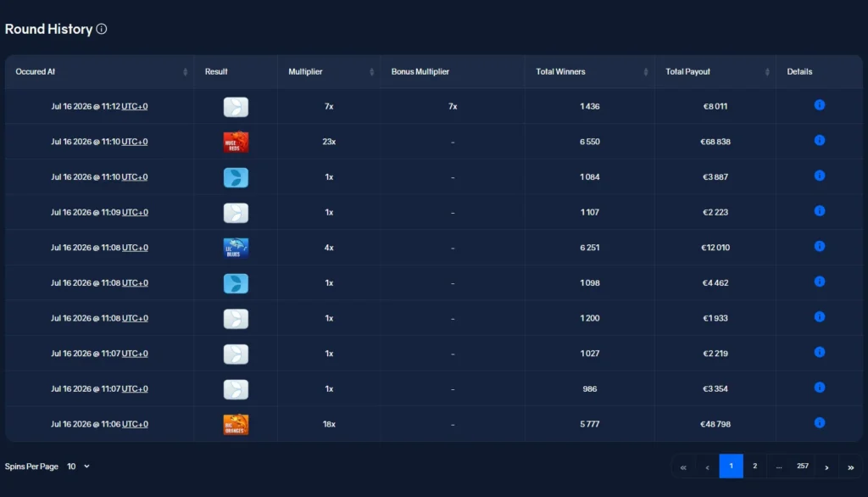
Task: View details for the 986 winners round
Action: [820, 388]
